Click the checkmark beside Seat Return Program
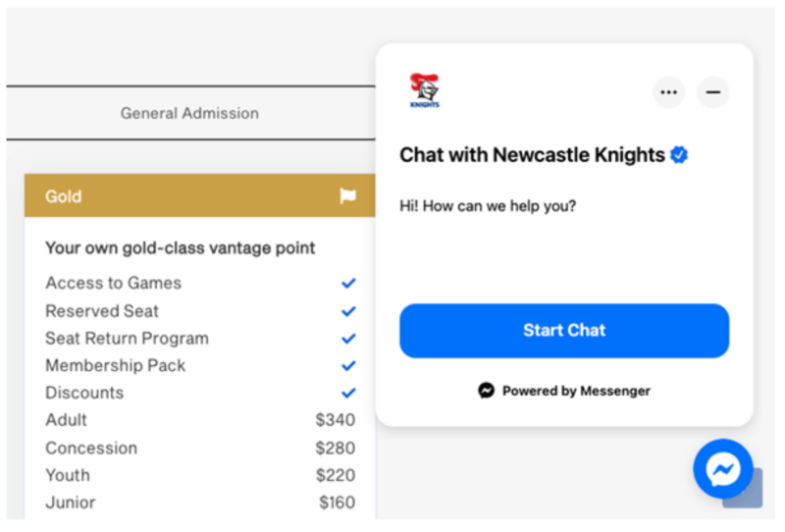Viewport: 785px width, 532px height. 348,339
